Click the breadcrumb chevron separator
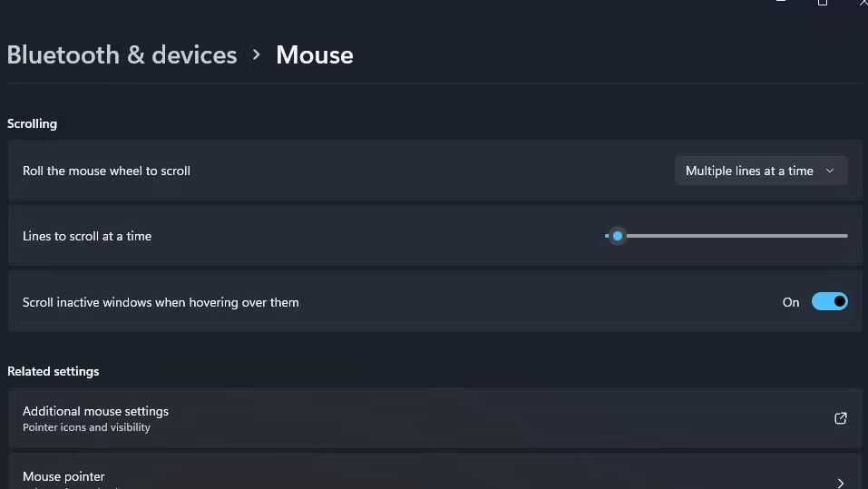The height and width of the screenshot is (489, 868). 257,55
